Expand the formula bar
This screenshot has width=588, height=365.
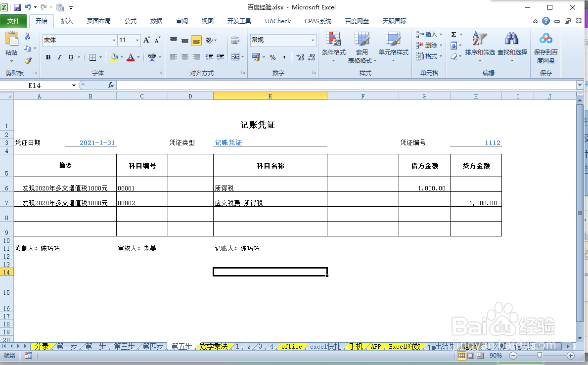pos(580,85)
